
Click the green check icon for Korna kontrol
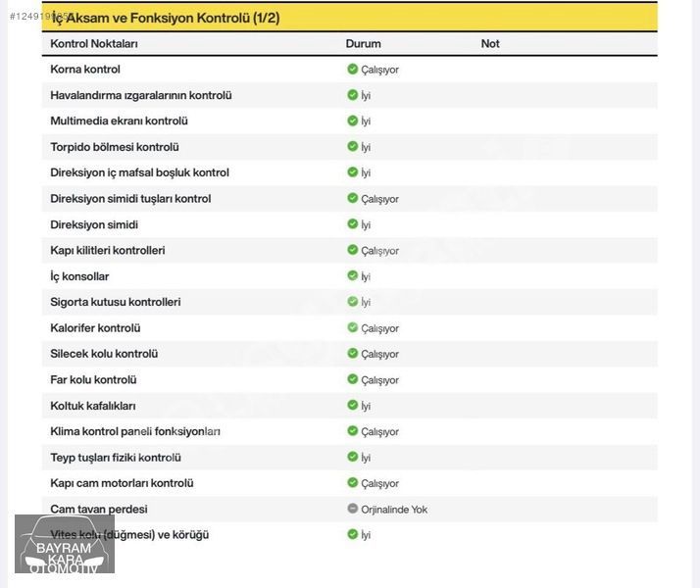click(x=353, y=69)
